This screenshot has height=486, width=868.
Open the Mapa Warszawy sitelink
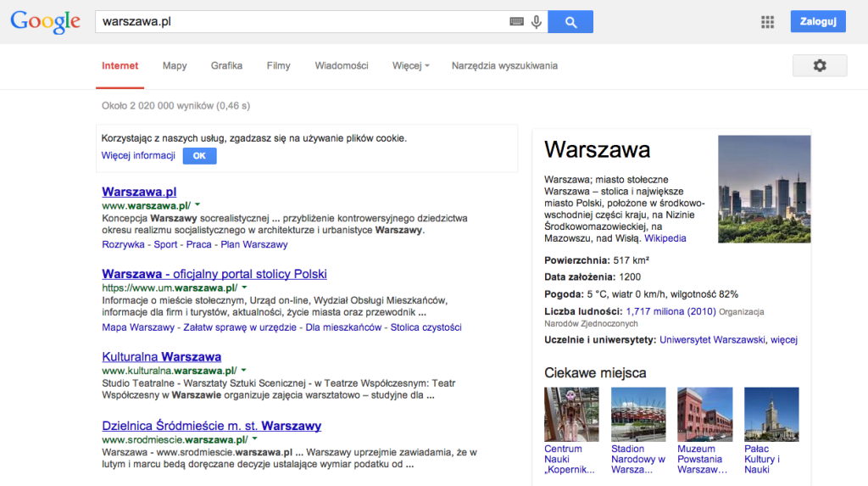point(138,327)
